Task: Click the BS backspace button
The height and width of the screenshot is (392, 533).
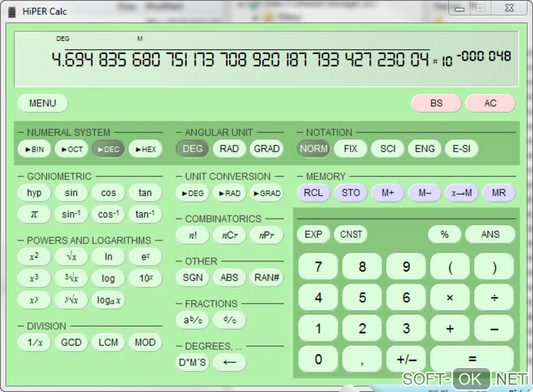Action: (x=436, y=103)
